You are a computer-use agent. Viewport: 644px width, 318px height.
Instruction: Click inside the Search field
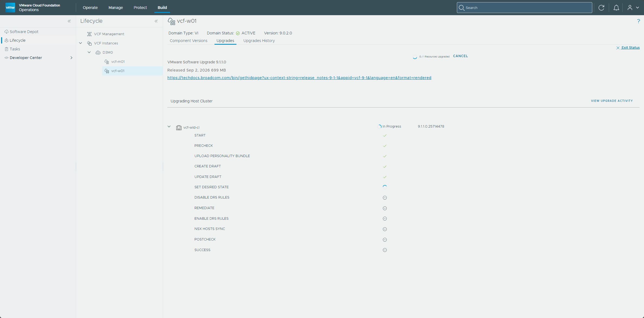(x=524, y=8)
